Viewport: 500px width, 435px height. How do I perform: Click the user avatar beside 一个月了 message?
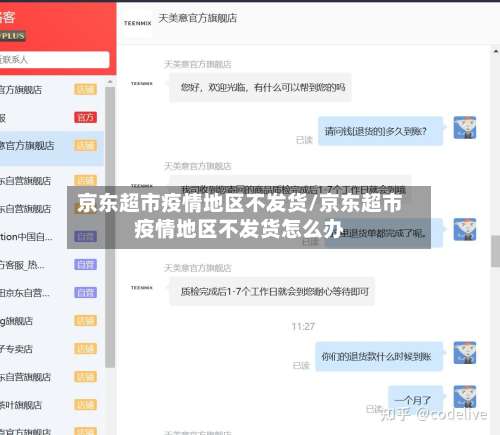(x=465, y=397)
